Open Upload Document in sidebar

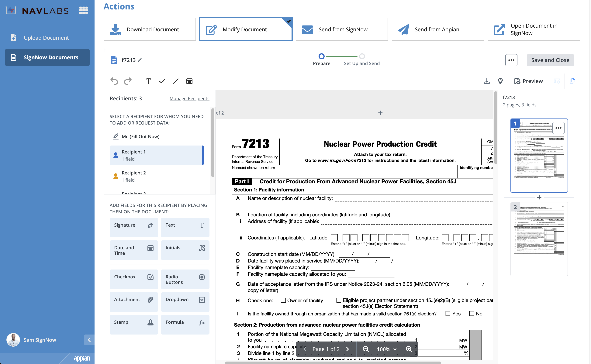click(47, 38)
